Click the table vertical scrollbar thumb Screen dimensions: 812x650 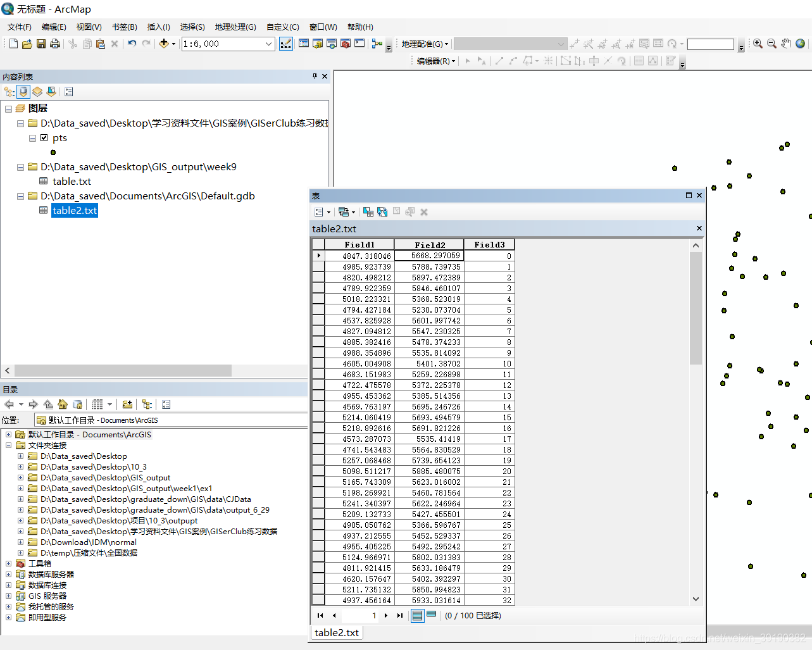[696, 308]
